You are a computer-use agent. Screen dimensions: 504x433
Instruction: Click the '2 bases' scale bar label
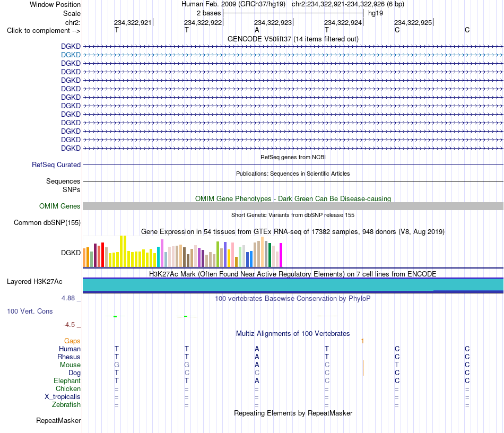click(x=208, y=13)
